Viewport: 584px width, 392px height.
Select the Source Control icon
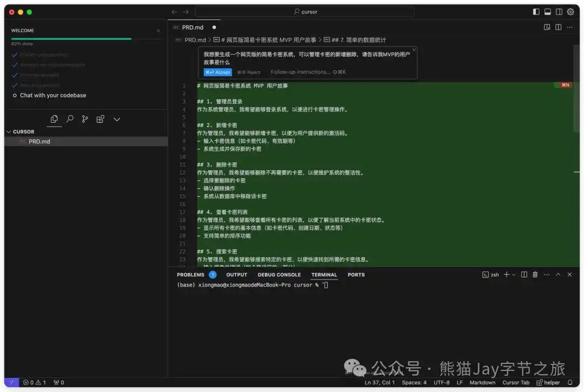point(85,119)
